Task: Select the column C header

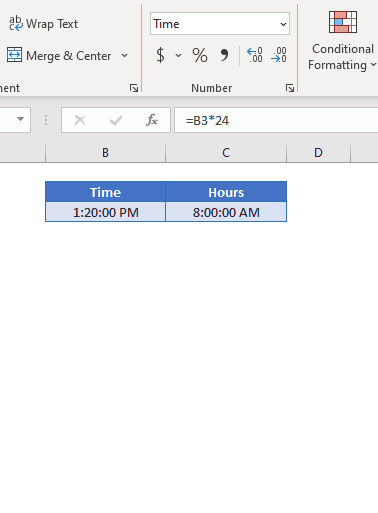Action: [x=226, y=153]
